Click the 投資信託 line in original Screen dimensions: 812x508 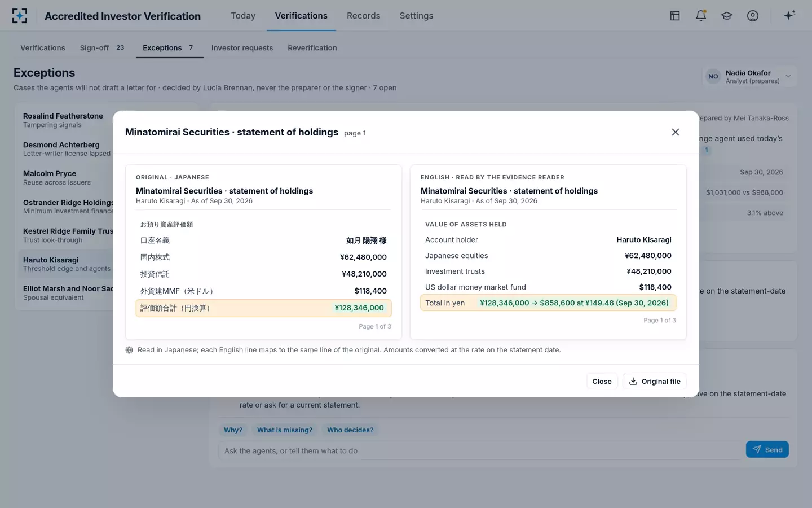pyautogui.click(x=263, y=274)
